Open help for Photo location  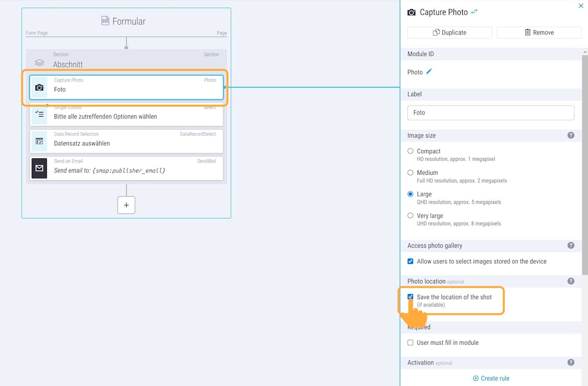click(571, 281)
